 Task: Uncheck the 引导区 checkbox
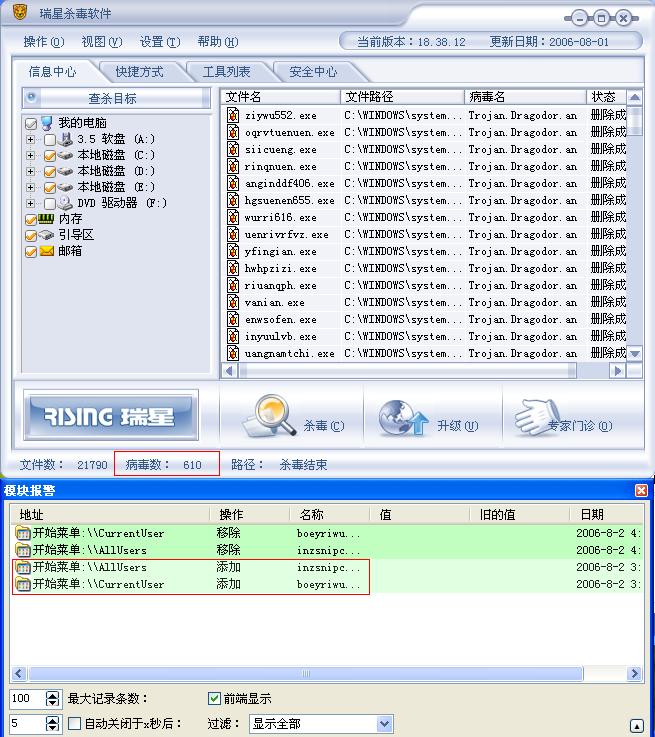pyautogui.click(x=31, y=235)
